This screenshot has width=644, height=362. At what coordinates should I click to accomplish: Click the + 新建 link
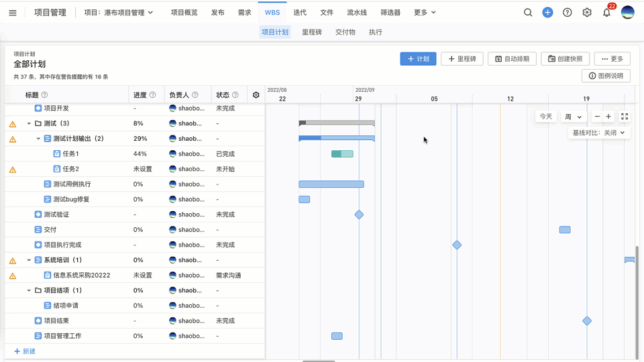[x=25, y=351]
